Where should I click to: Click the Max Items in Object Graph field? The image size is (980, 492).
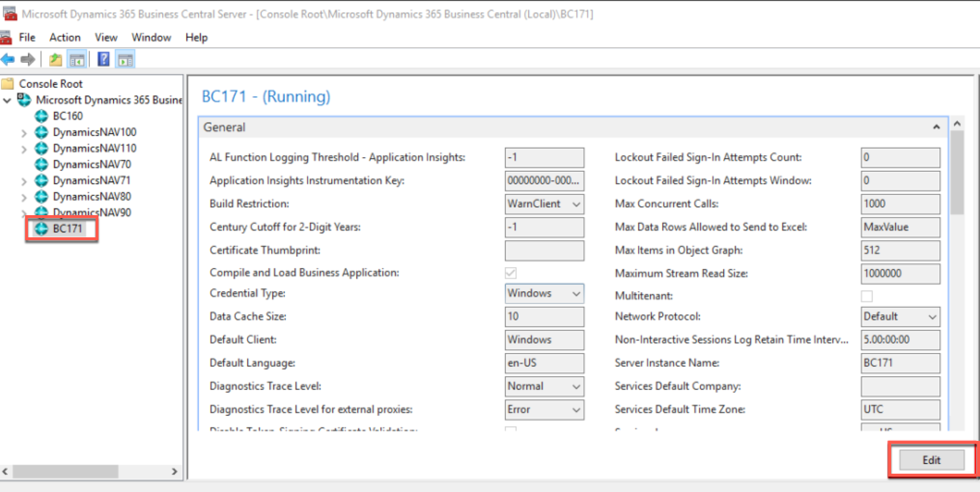pos(900,250)
